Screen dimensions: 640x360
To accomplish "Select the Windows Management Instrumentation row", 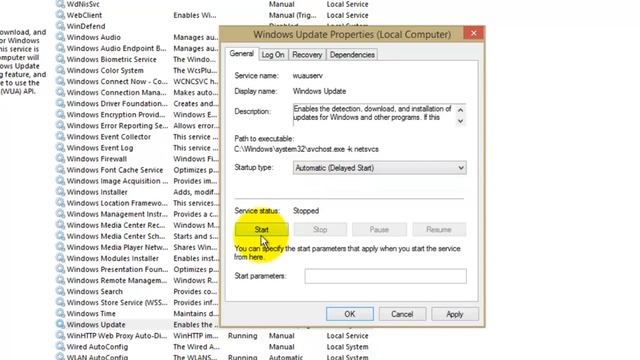I will pos(137,214).
